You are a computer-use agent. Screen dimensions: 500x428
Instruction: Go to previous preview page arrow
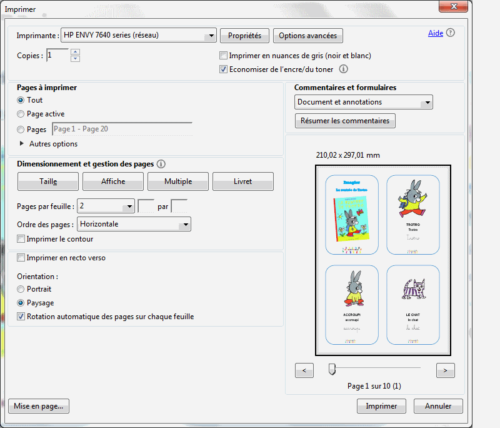(x=304, y=370)
